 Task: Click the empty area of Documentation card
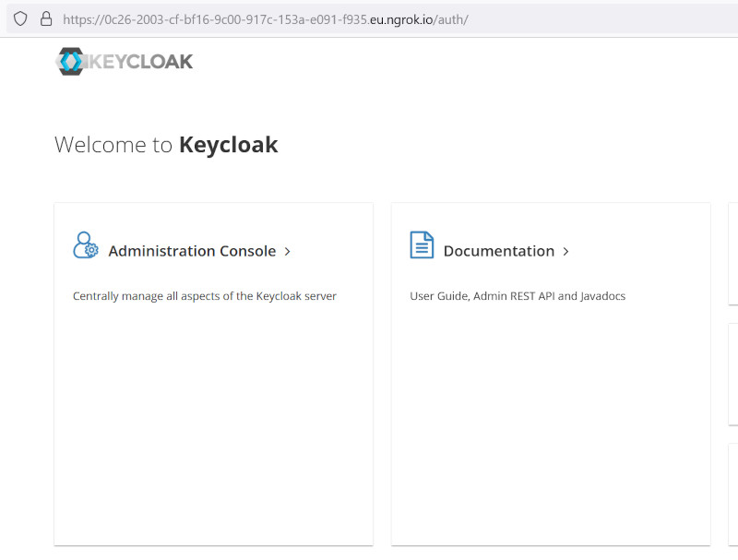click(551, 423)
